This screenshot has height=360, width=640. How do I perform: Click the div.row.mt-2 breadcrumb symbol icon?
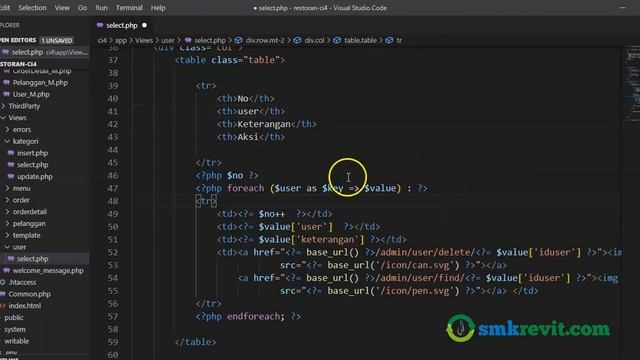(238, 40)
